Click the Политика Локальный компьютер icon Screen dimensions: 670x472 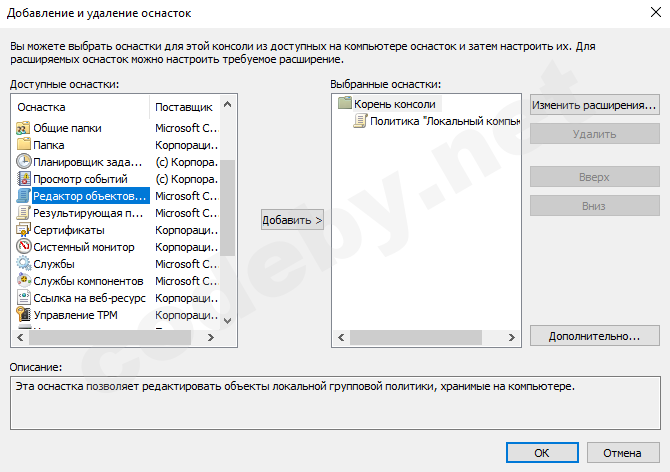(360, 121)
